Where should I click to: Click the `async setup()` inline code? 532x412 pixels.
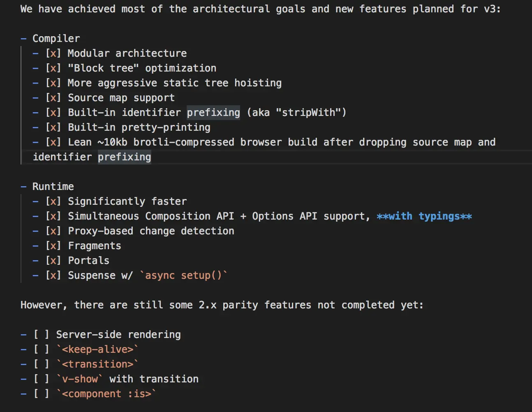(x=183, y=275)
